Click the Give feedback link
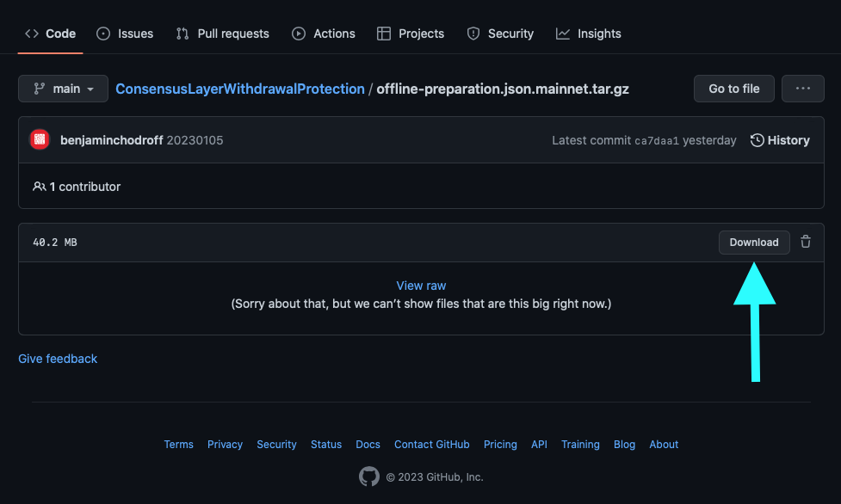Image resolution: width=841 pixels, height=504 pixels. click(58, 359)
